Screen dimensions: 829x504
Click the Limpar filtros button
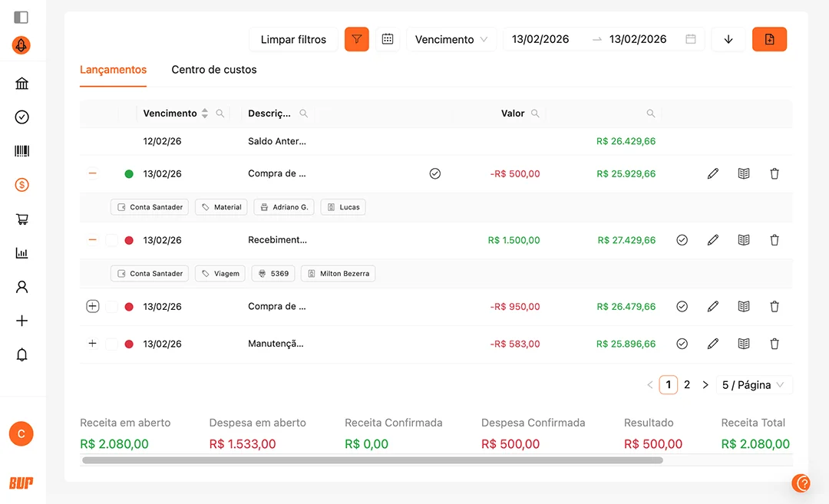point(293,39)
